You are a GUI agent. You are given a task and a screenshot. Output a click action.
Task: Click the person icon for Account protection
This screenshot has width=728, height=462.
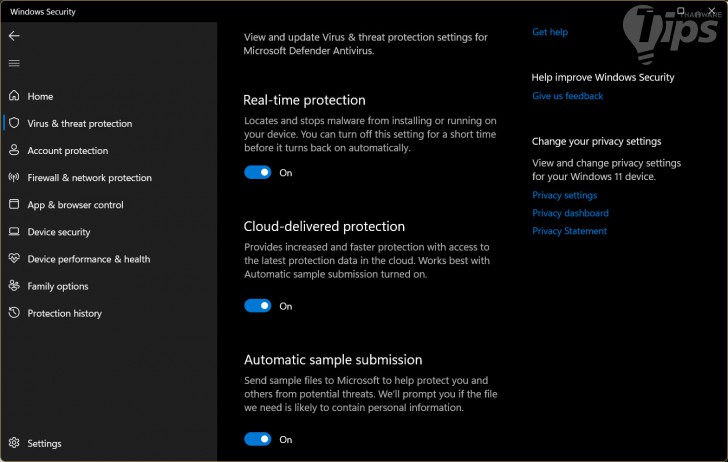pyautogui.click(x=14, y=150)
